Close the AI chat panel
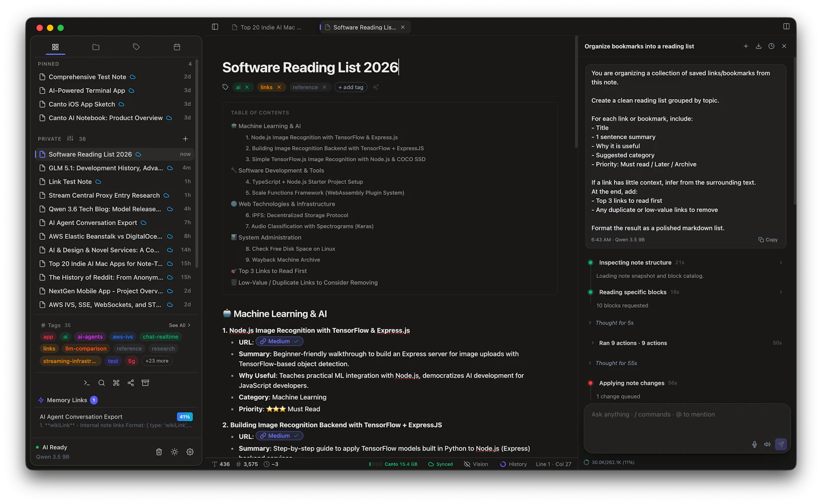Image resolution: width=822 pixels, height=504 pixels. click(784, 46)
